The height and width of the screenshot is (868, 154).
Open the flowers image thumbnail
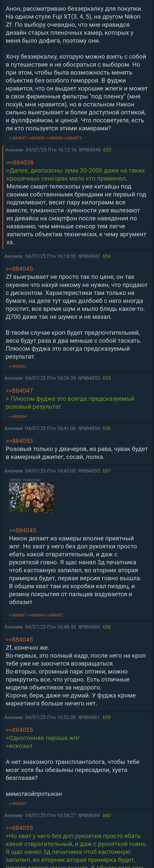(31, 497)
